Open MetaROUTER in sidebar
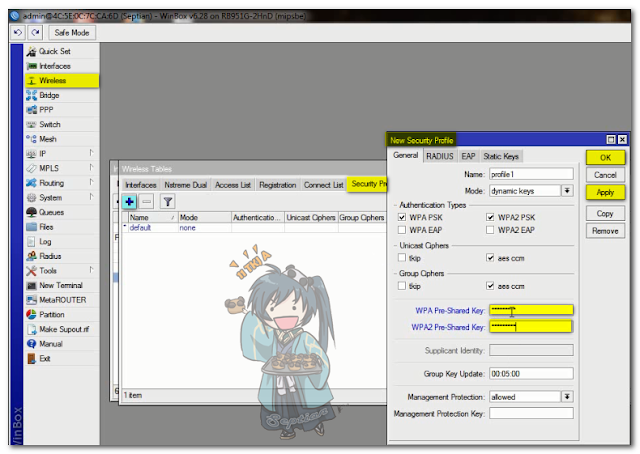The width and height of the screenshot is (640, 454). 62,300
